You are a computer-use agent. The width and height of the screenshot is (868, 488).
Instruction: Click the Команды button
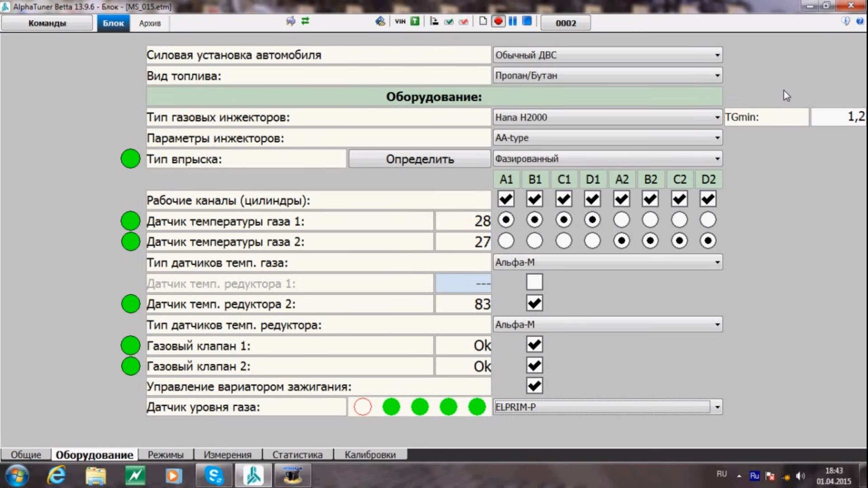pyautogui.click(x=47, y=23)
